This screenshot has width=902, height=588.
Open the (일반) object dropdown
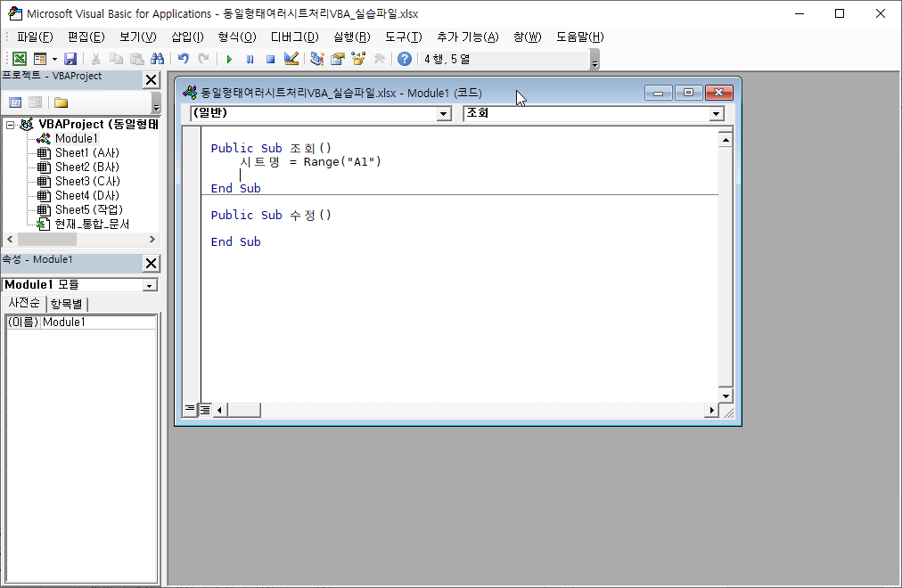[443, 114]
